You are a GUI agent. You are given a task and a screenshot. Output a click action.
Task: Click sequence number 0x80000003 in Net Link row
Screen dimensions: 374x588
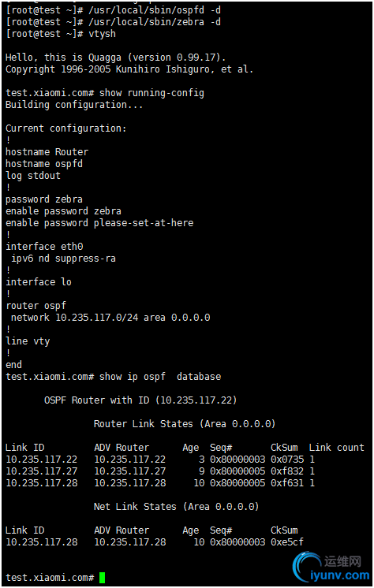point(237,542)
